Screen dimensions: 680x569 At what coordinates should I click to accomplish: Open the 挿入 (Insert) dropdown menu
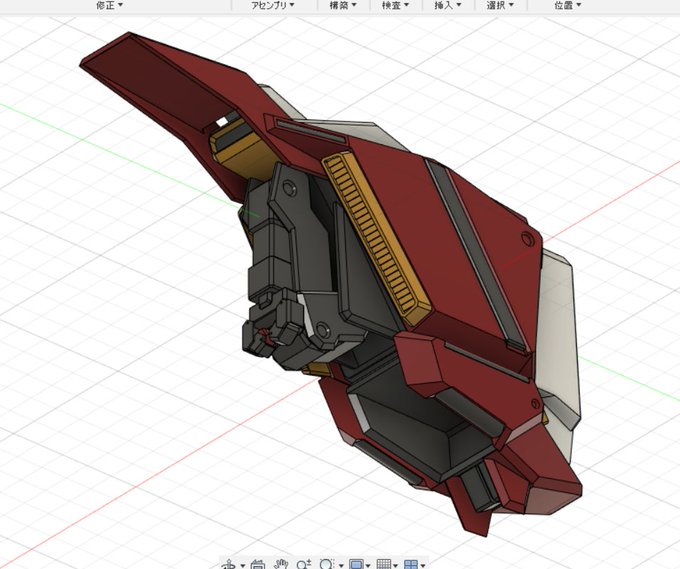(x=448, y=5)
